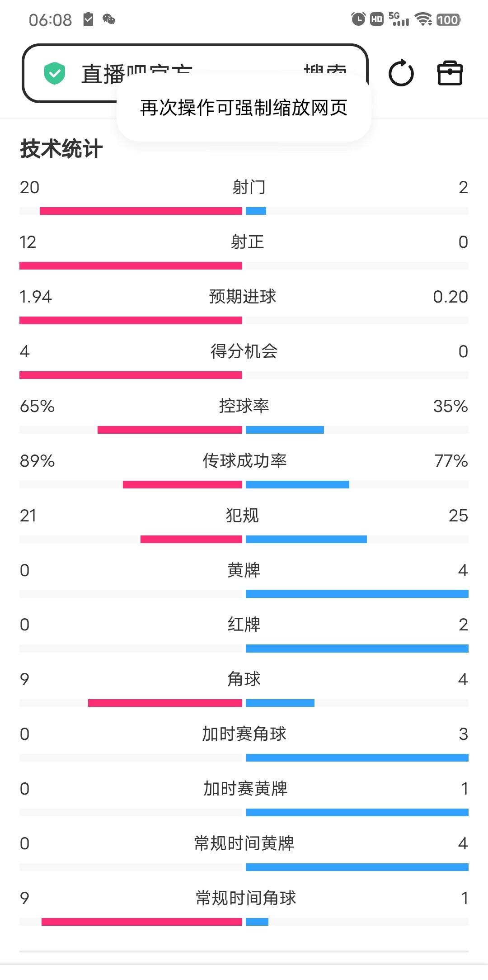Tap the 常规时间角球 label
The height and width of the screenshot is (980, 488).
click(x=246, y=898)
